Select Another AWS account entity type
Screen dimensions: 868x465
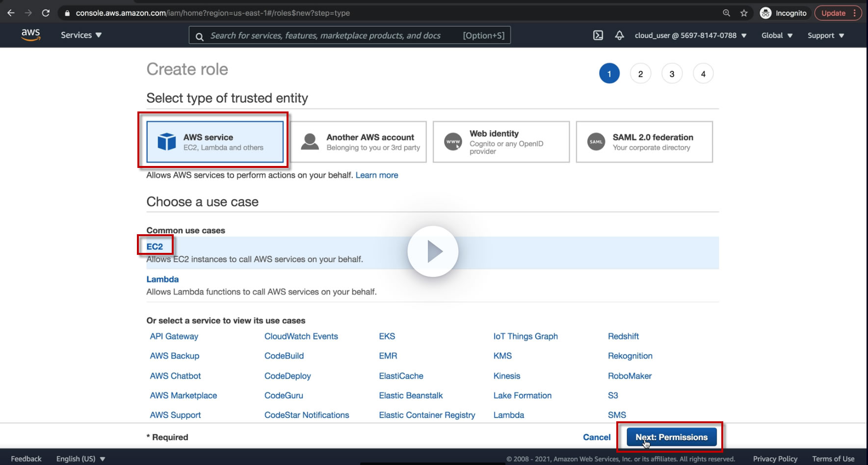point(358,142)
